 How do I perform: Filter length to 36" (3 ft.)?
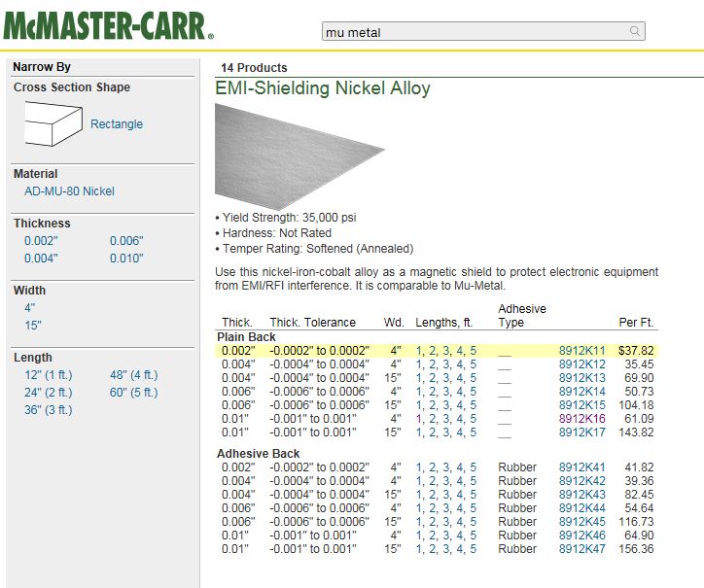(48, 410)
